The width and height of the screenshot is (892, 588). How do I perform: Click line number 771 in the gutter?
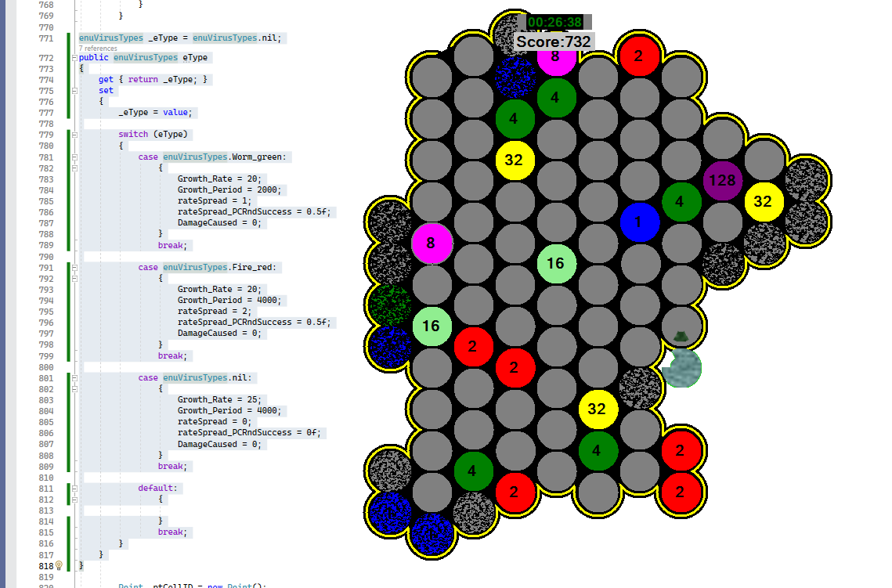(46, 38)
